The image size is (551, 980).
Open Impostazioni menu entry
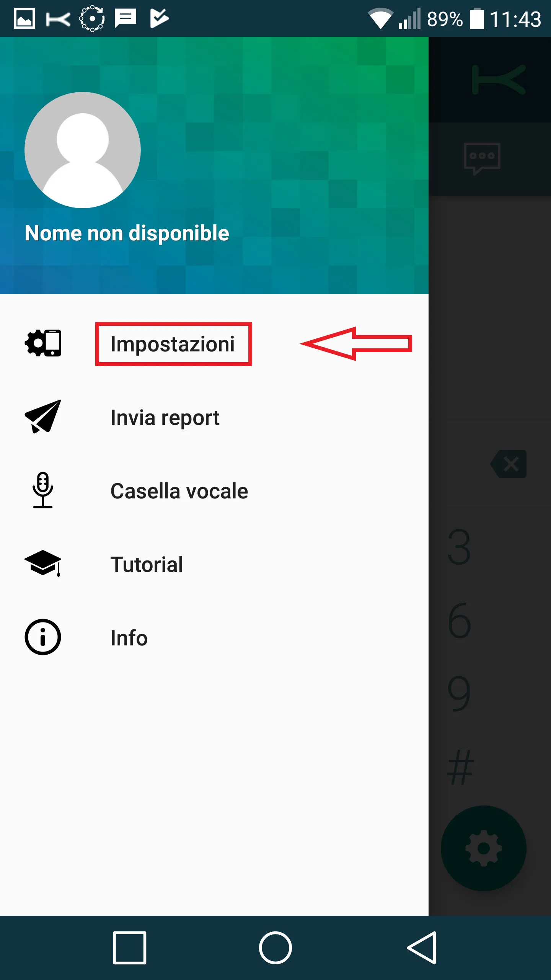pyautogui.click(x=214, y=344)
